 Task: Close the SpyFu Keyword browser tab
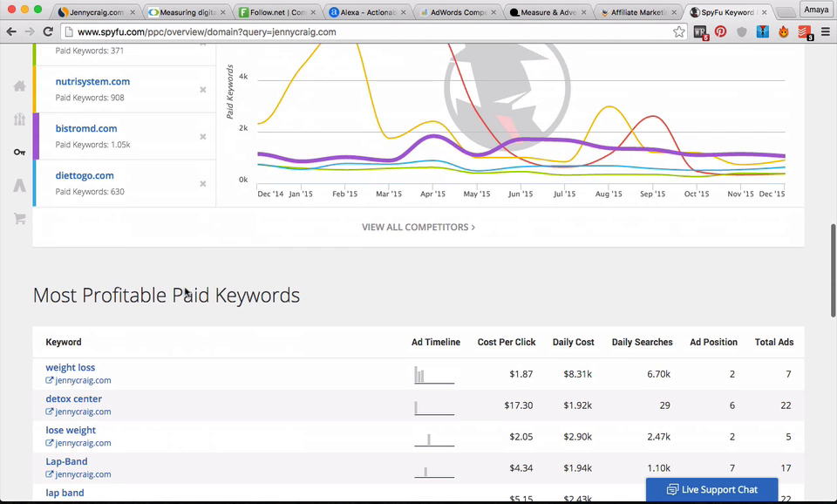[764, 12]
